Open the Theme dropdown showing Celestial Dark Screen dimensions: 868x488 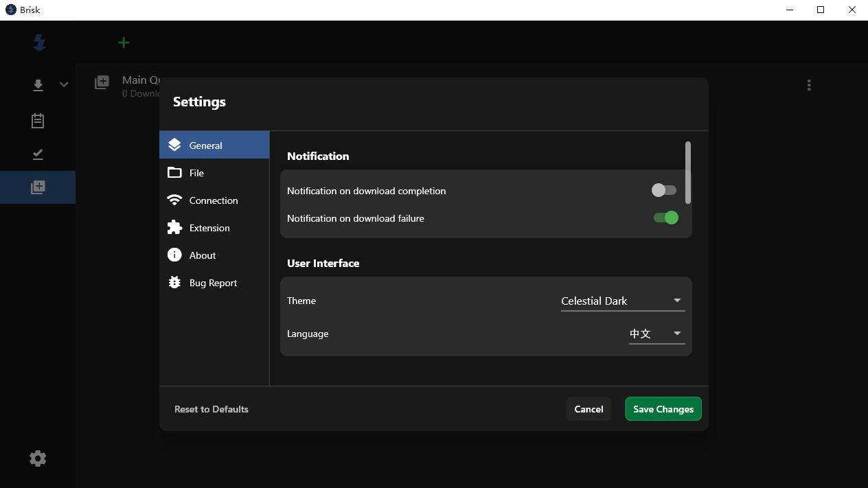pos(622,301)
